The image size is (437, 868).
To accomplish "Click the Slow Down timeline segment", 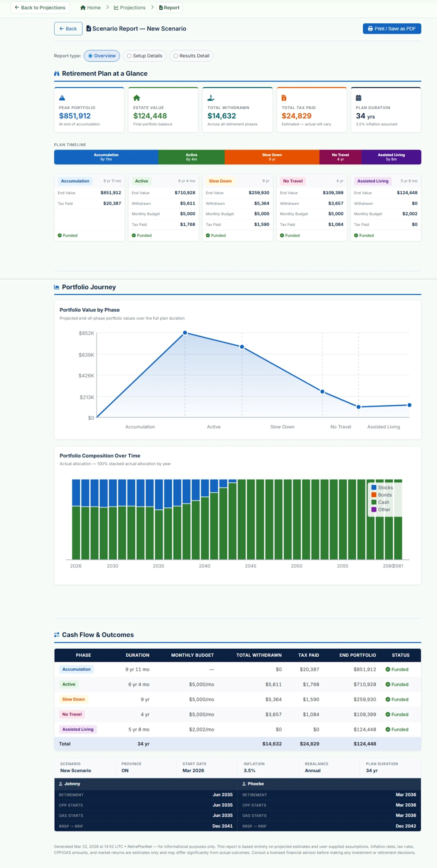I will click(x=272, y=157).
